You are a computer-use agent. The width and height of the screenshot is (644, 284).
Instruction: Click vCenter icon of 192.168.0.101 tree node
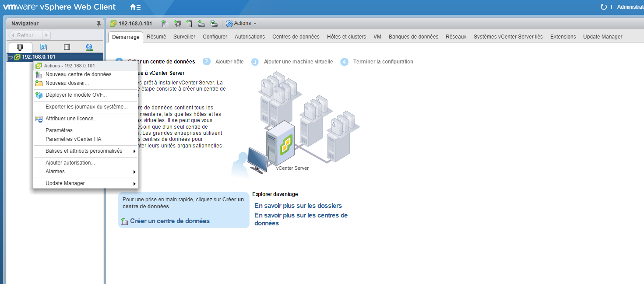(x=18, y=57)
